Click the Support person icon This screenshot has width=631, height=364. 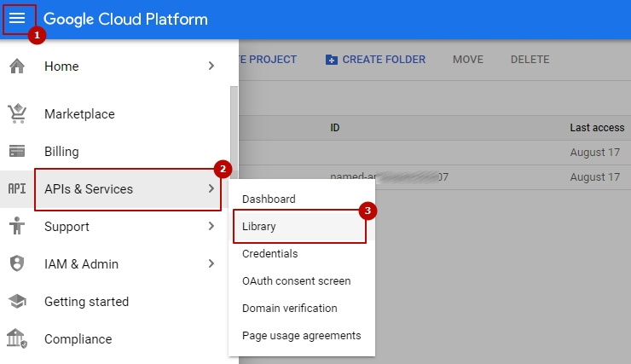tap(17, 226)
